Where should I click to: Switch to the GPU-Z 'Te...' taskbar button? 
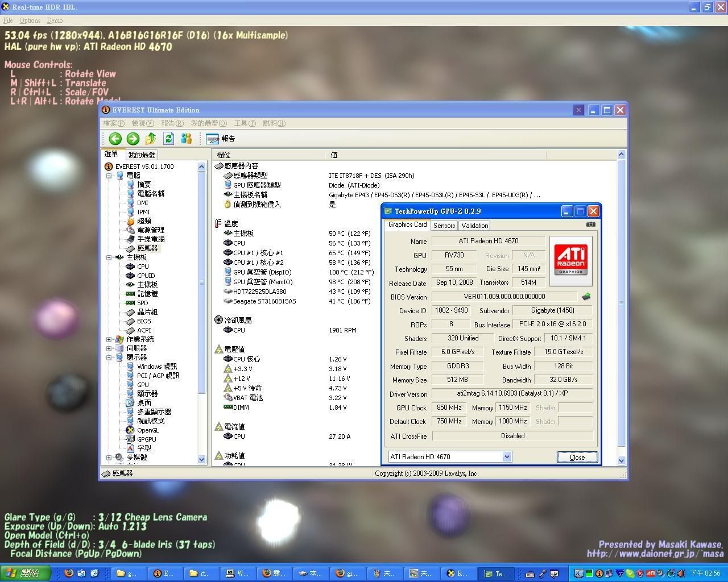497,573
